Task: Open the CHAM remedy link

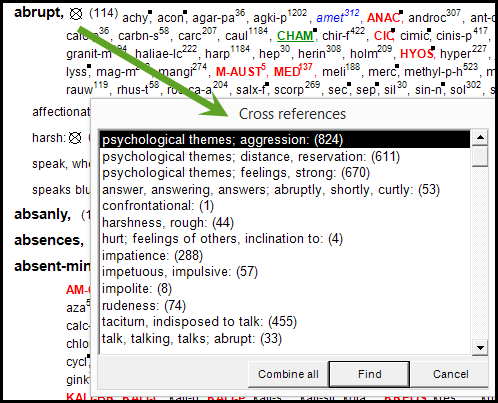Action: 296,36
